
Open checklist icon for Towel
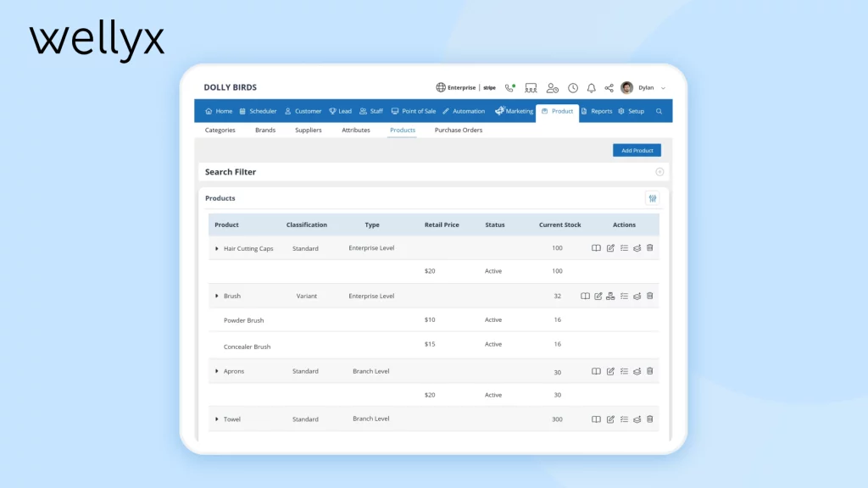point(624,419)
